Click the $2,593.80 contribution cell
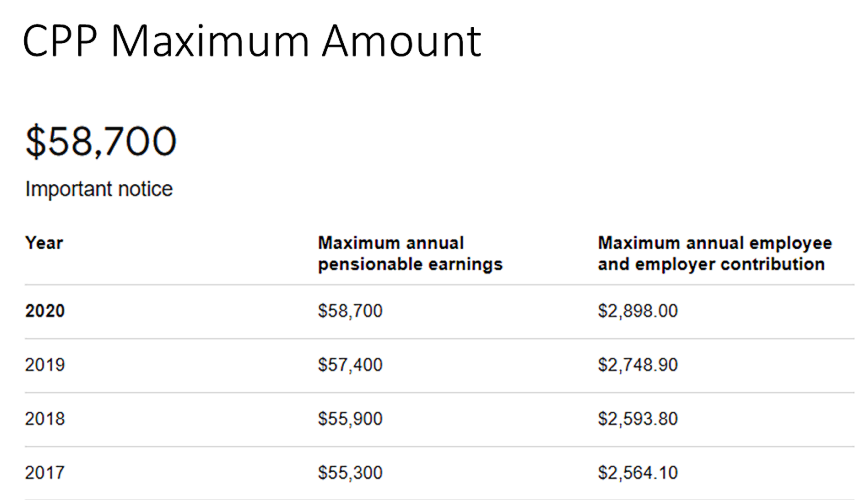 coord(637,419)
